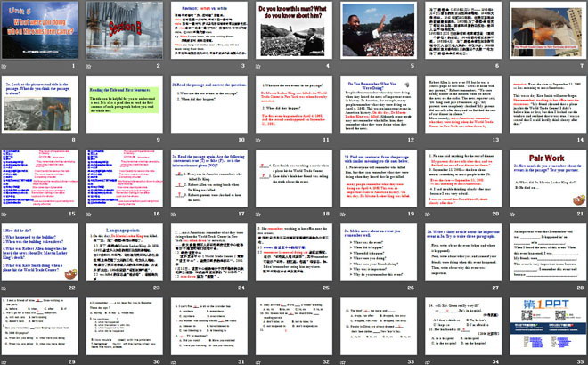Select slide 28 fill-in-blank writing template

click(548, 253)
